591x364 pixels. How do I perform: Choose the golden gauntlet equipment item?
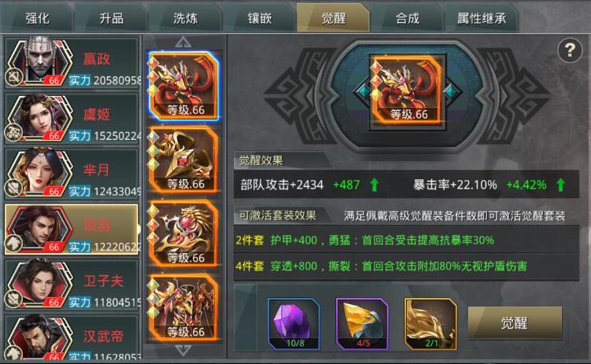click(x=183, y=160)
